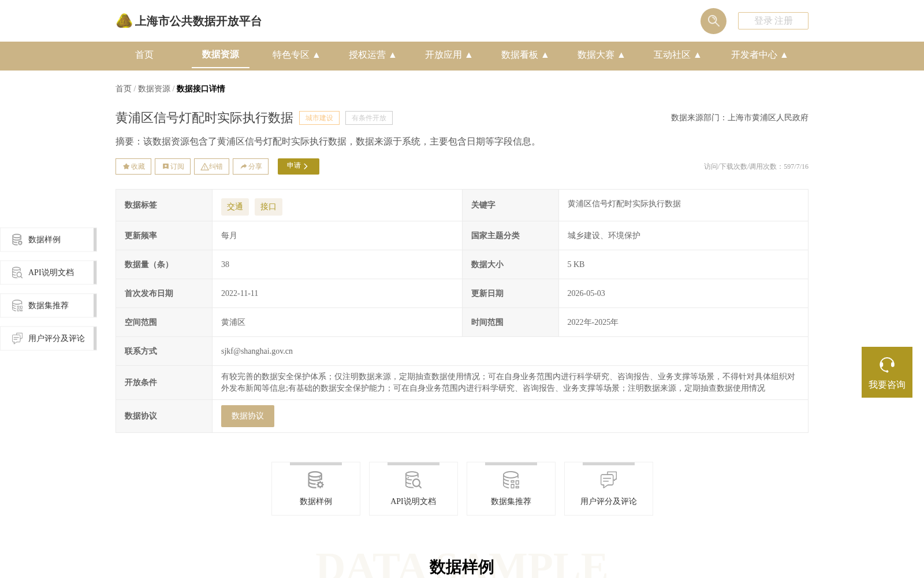Click the 订阅 subscribe button
924x578 pixels.
[173, 166]
